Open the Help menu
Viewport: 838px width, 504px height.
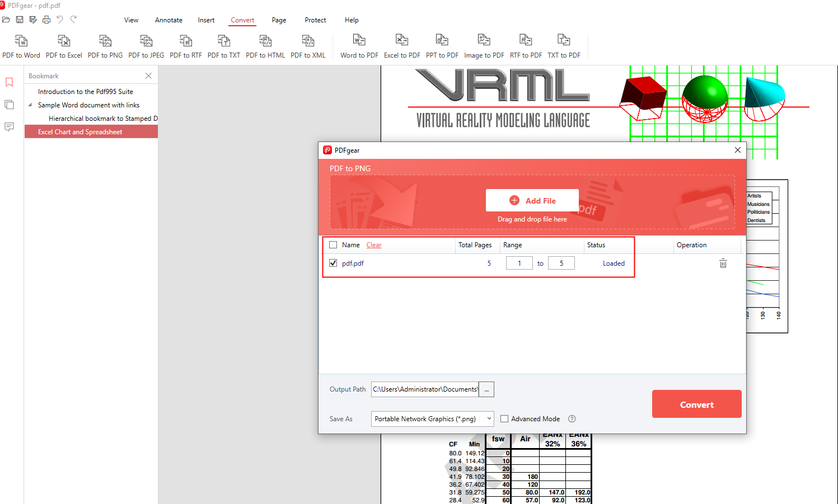point(352,20)
